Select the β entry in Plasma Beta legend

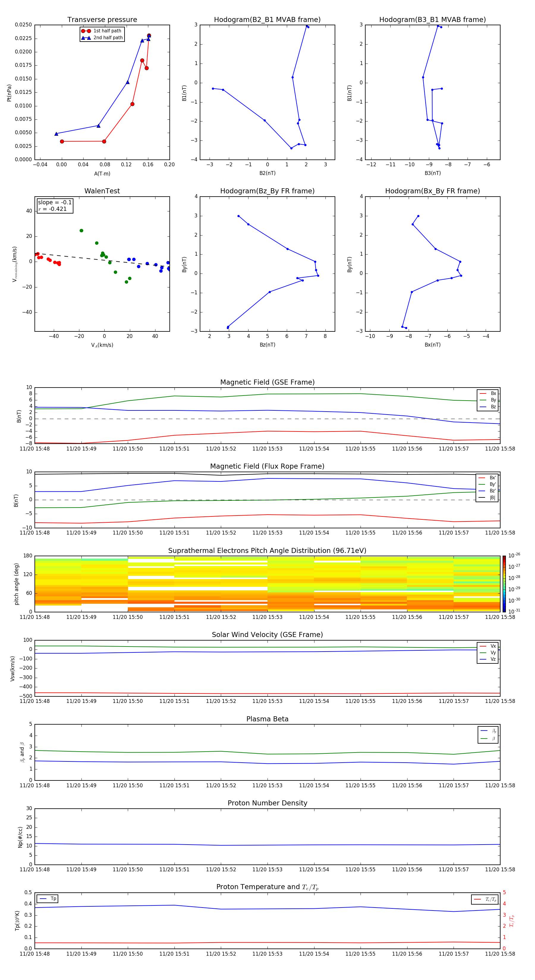point(488,739)
